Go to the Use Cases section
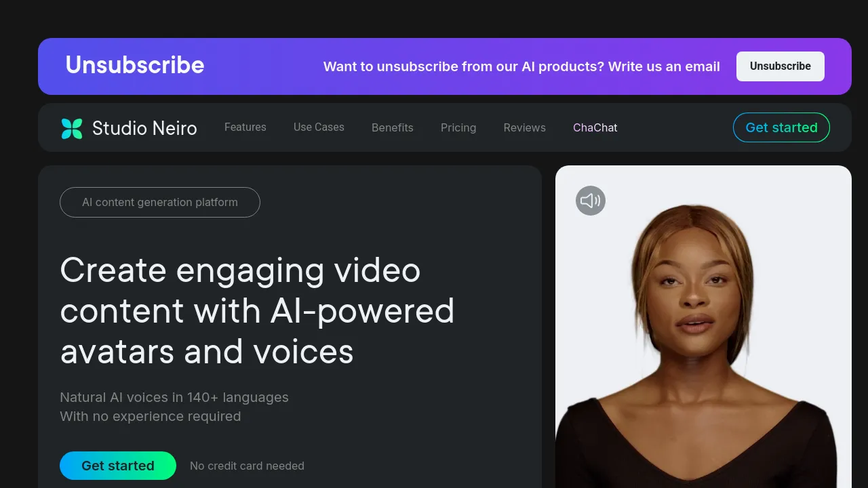The width and height of the screenshot is (868, 488). [x=319, y=127]
